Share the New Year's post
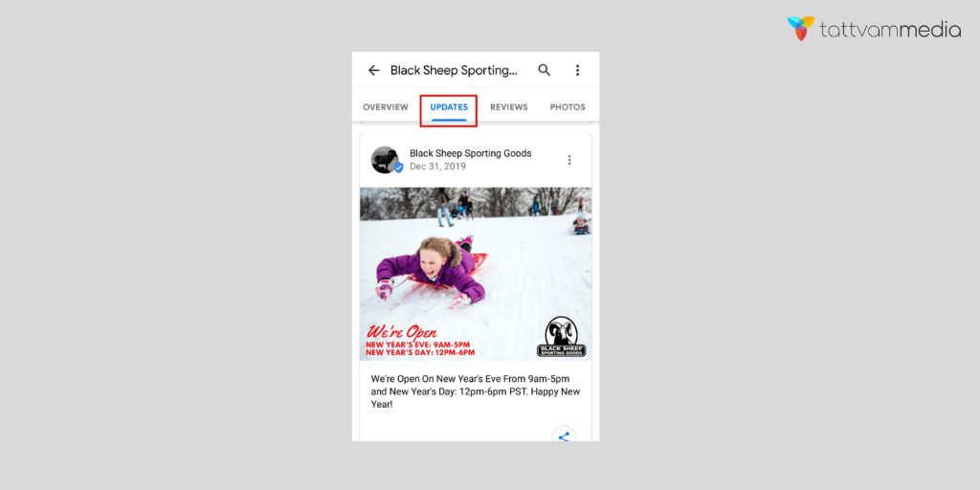This screenshot has height=490, width=980. click(x=564, y=436)
